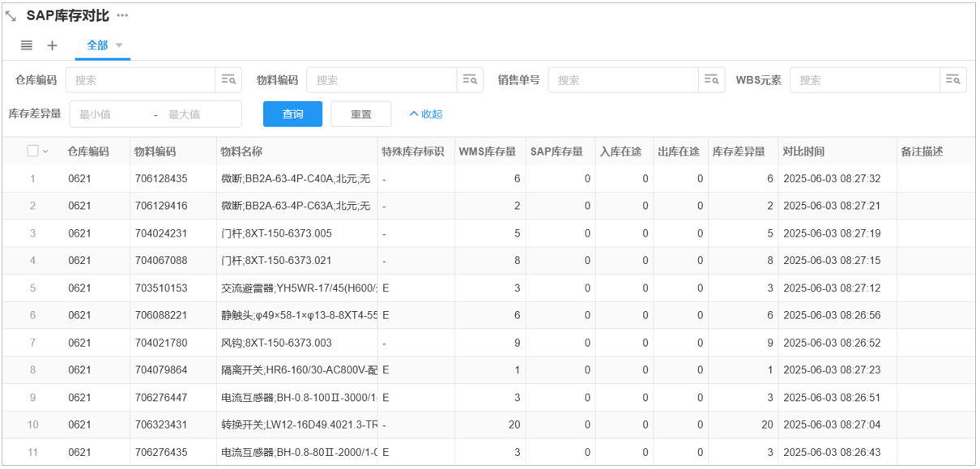Expand the dropdown arrow beside 全部 tab
The image size is (980, 469).
(x=119, y=45)
